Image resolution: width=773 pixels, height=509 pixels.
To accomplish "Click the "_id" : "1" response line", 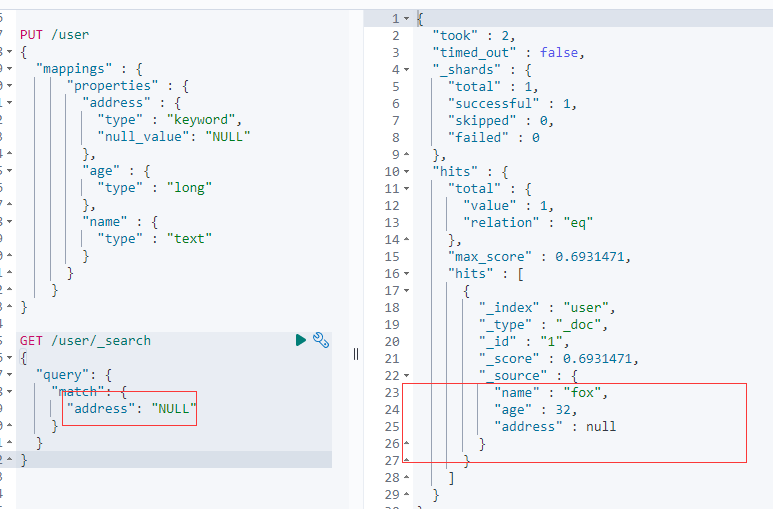I will [524, 341].
